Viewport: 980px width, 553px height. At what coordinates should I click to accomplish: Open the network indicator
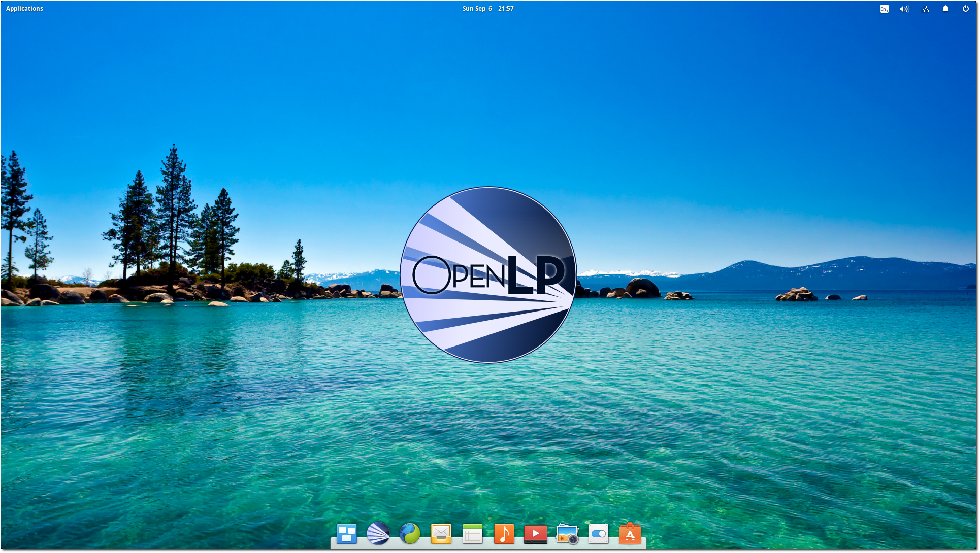coord(925,9)
